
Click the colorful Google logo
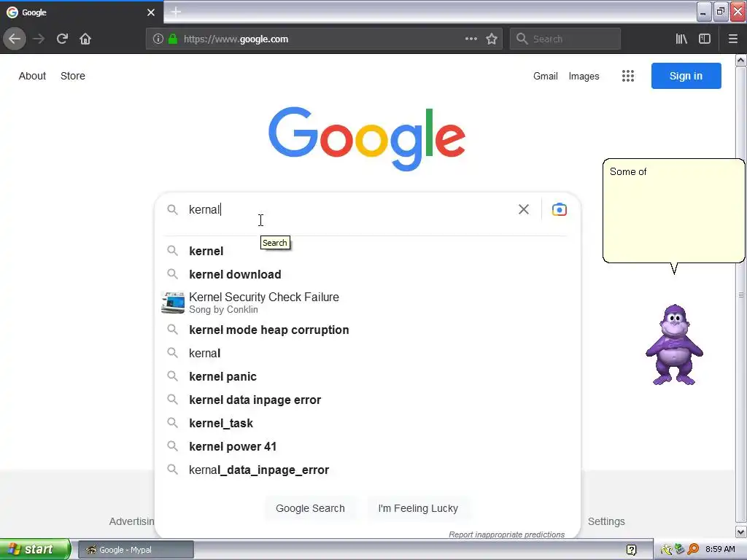tap(367, 139)
